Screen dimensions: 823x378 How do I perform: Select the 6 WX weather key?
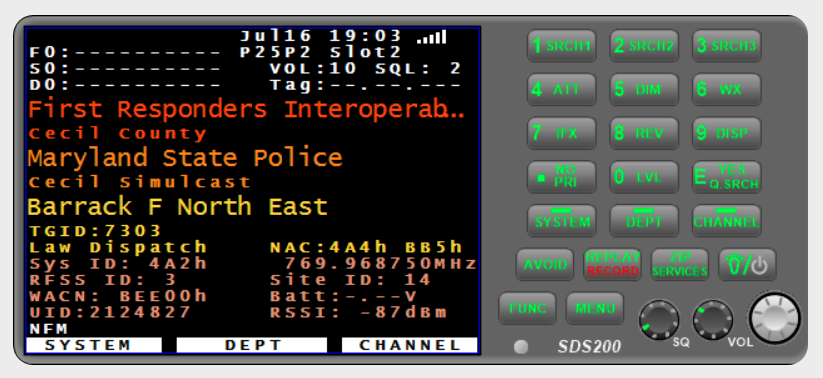click(726, 90)
